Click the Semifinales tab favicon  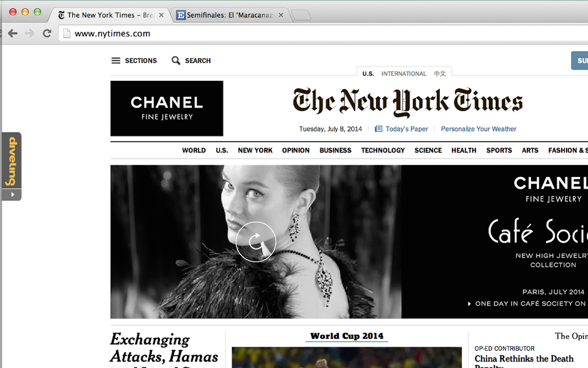click(181, 15)
